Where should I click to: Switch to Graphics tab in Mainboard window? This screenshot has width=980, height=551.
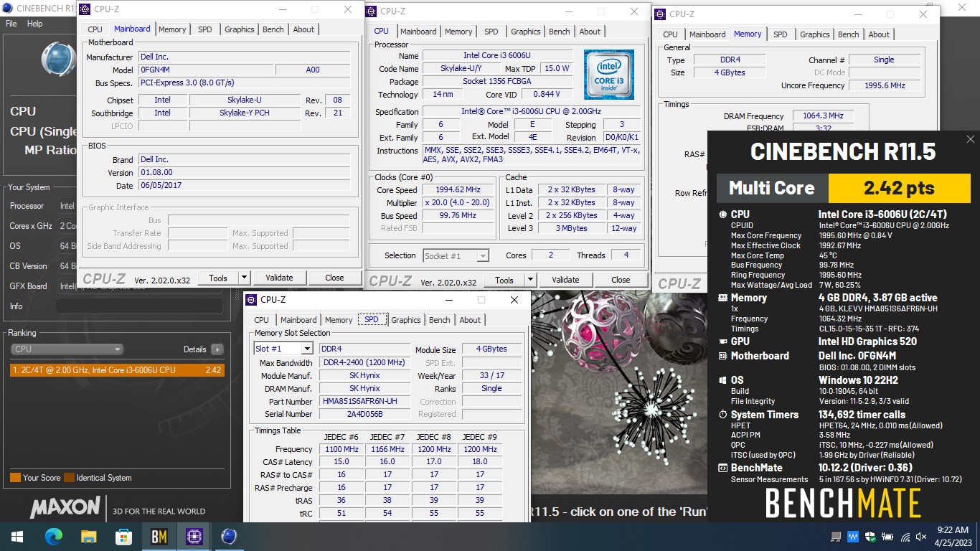240,29
